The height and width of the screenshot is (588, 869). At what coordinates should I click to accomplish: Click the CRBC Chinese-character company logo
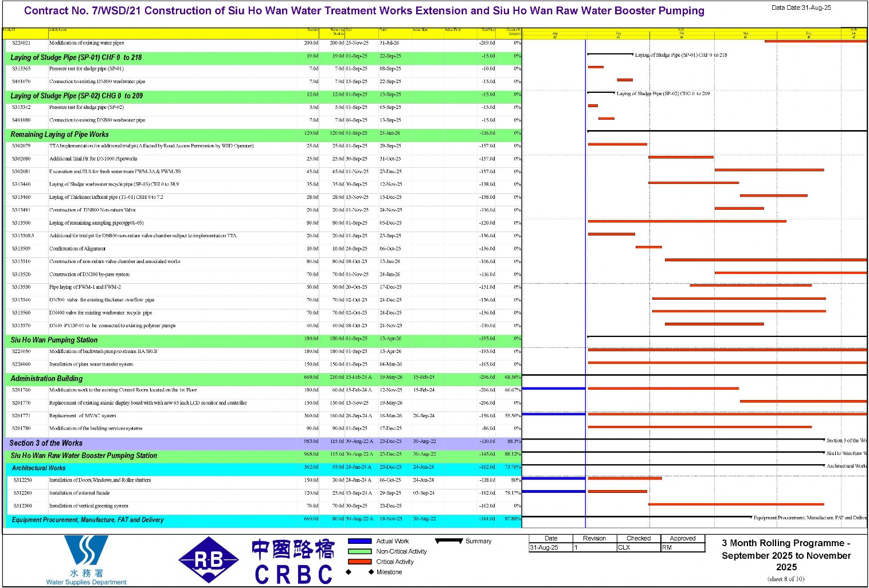(293, 562)
